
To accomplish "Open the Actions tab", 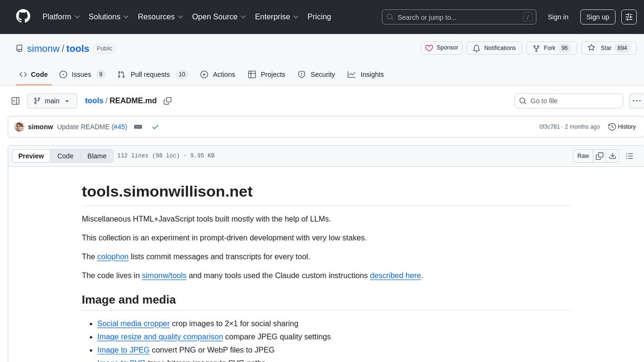I will click(218, 74).
